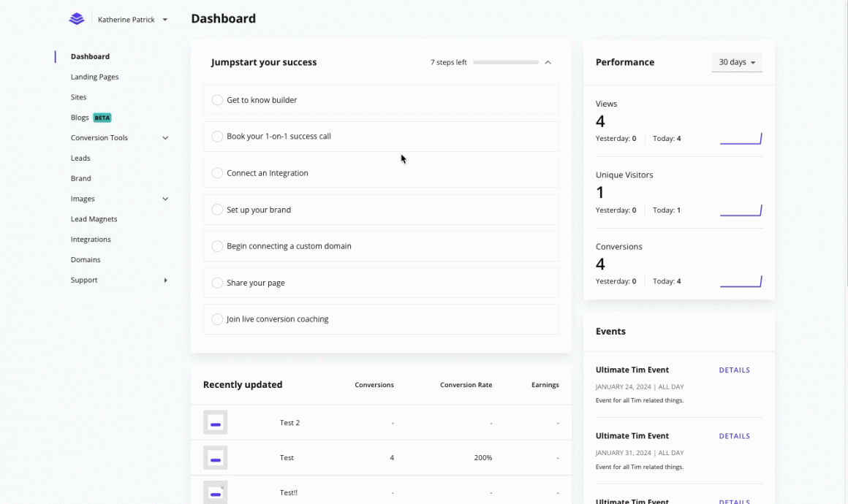This screenshot has width=848, height=504.
Task: Click Book your 1-on-1 success call
Action: (x=279, y=137)
